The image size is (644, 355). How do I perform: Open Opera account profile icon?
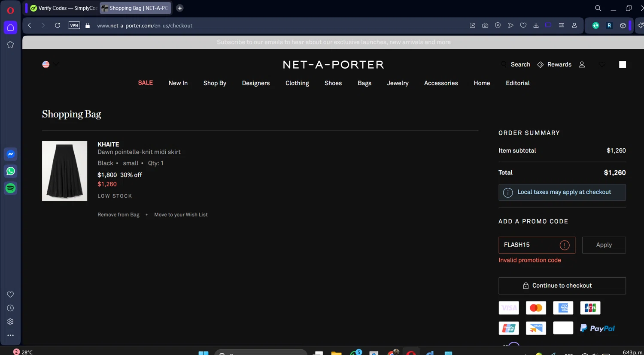[574, 26]
